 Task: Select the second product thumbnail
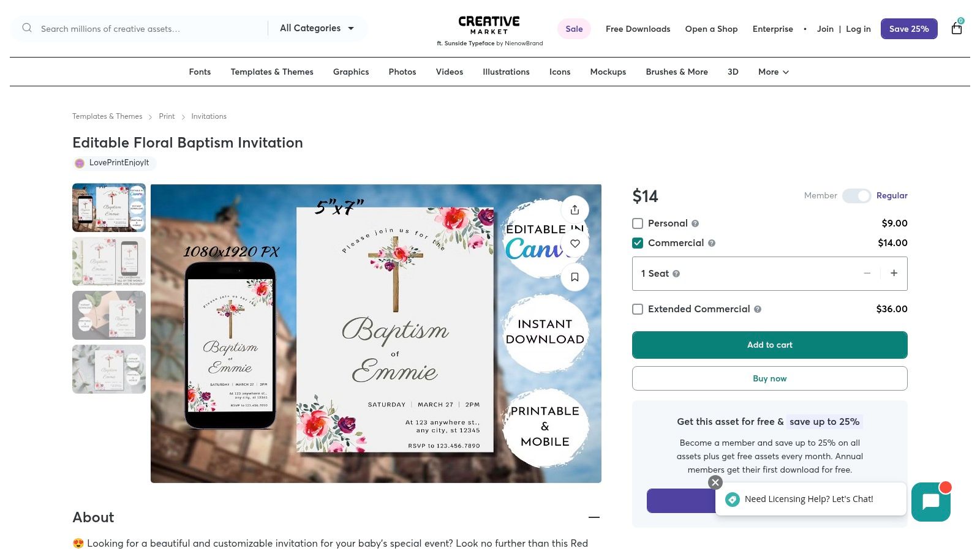coord(109,261)
